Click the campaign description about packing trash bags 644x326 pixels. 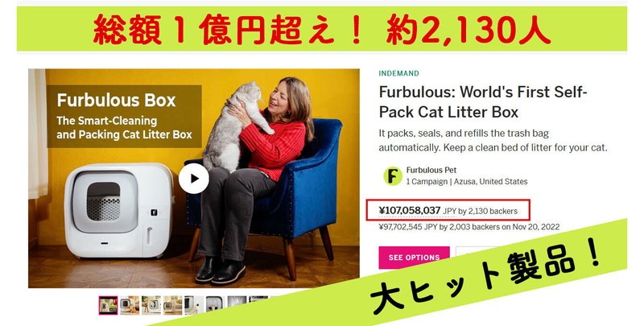pos(493,140)
